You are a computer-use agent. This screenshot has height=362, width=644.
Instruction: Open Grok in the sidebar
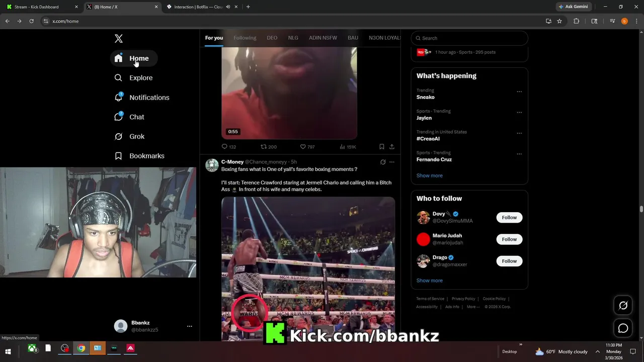tap(129, 137)
